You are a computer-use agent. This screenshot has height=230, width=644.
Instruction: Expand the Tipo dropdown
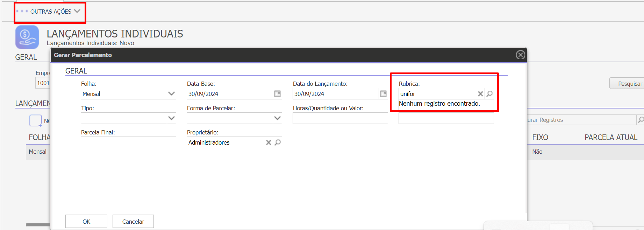(171, 118)
